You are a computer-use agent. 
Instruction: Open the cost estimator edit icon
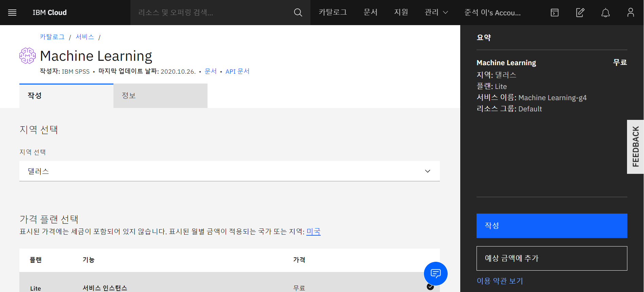580,13
